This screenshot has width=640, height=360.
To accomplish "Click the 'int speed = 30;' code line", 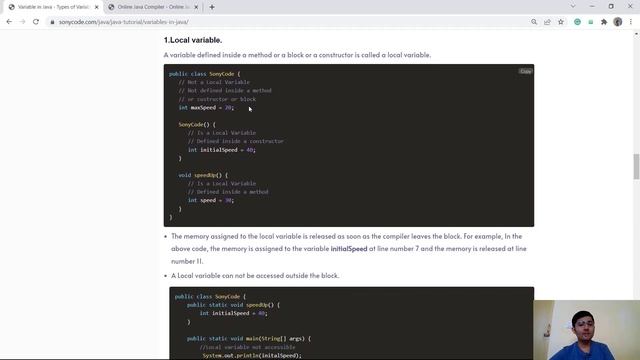I will click(x=211, y=200).
